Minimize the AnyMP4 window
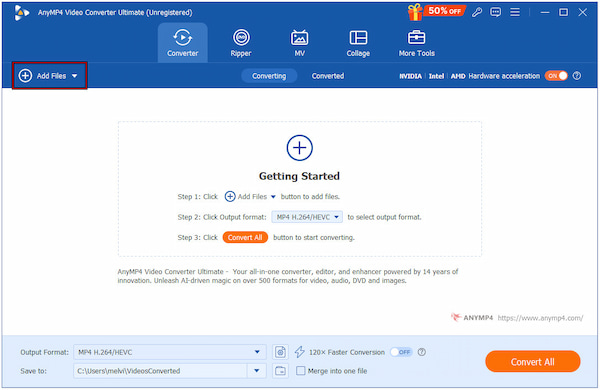 [545, 12]
